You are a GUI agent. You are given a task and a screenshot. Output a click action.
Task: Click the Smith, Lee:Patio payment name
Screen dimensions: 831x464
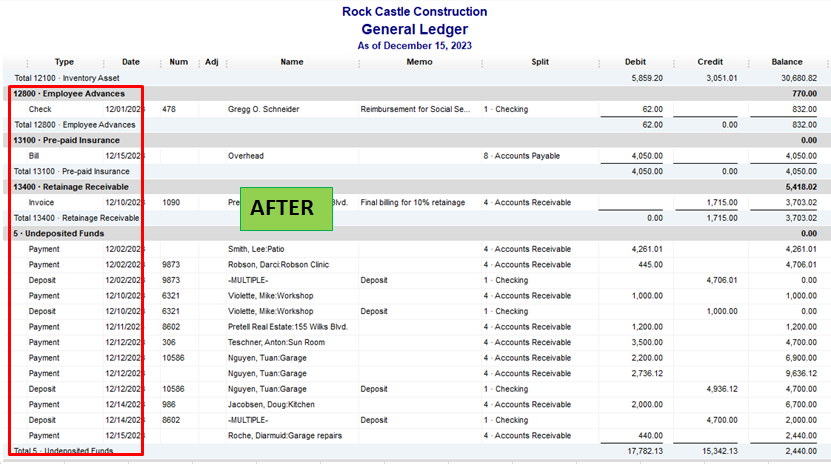click(x=258, y=249)
